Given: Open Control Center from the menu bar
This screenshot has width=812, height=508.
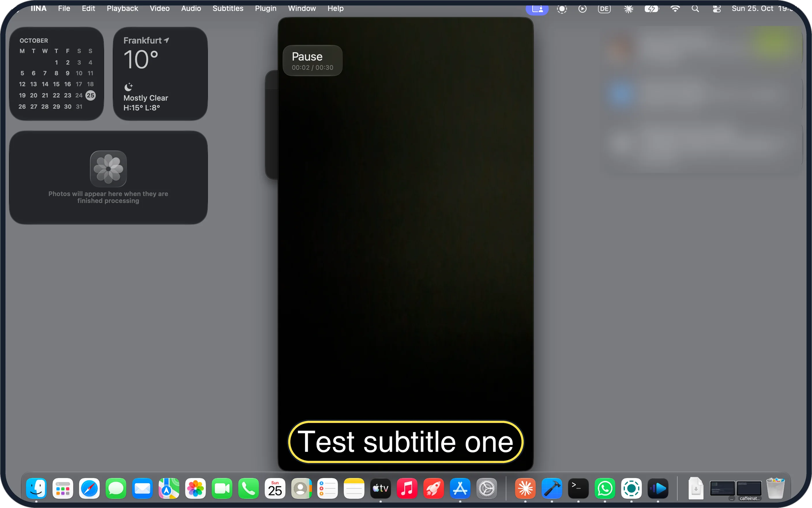Looking at the screenshot, I should coord(716,9).
